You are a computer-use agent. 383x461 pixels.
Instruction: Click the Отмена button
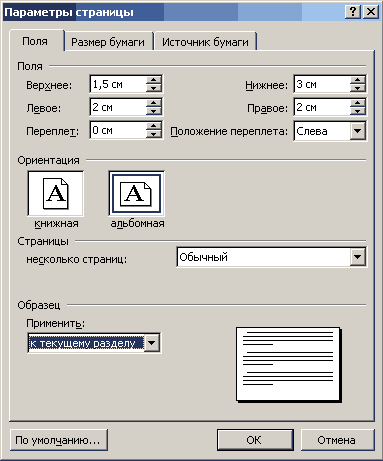point(338,440)
